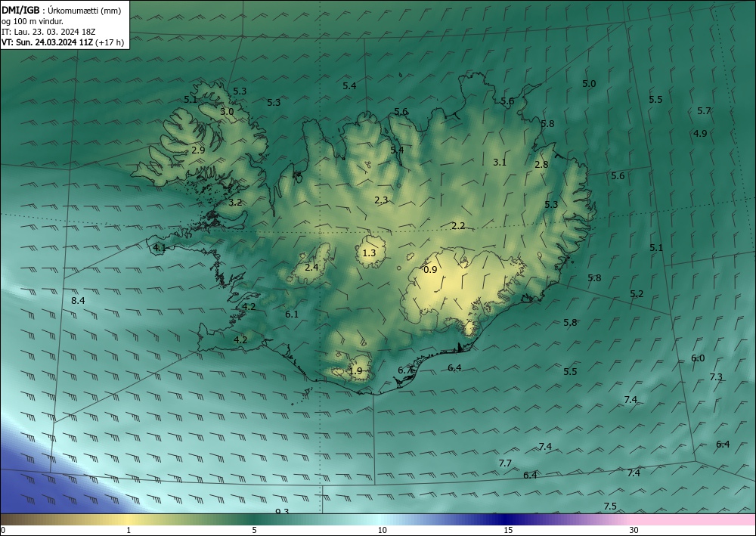756x536 pixels.
Task: Click the 1.3 value on Hofsjökull
Action: tap(369, 253)
